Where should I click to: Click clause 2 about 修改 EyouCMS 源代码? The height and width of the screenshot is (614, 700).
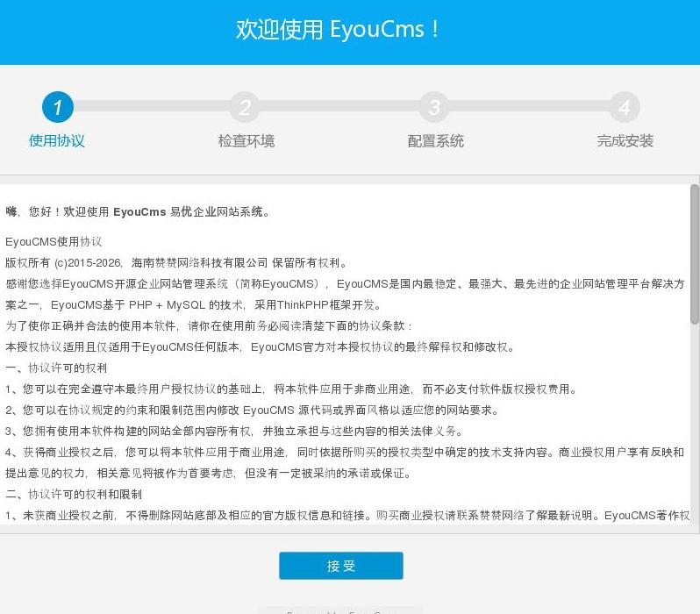pos(253,410)
